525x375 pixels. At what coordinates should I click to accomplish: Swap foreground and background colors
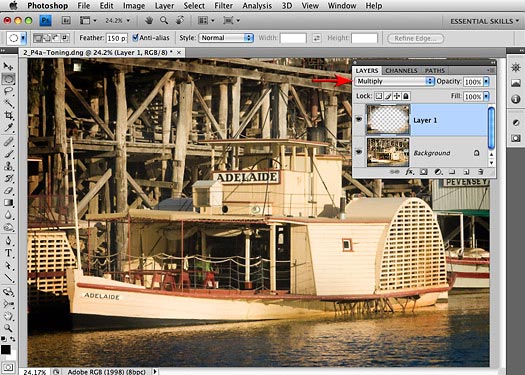point(12,339)
